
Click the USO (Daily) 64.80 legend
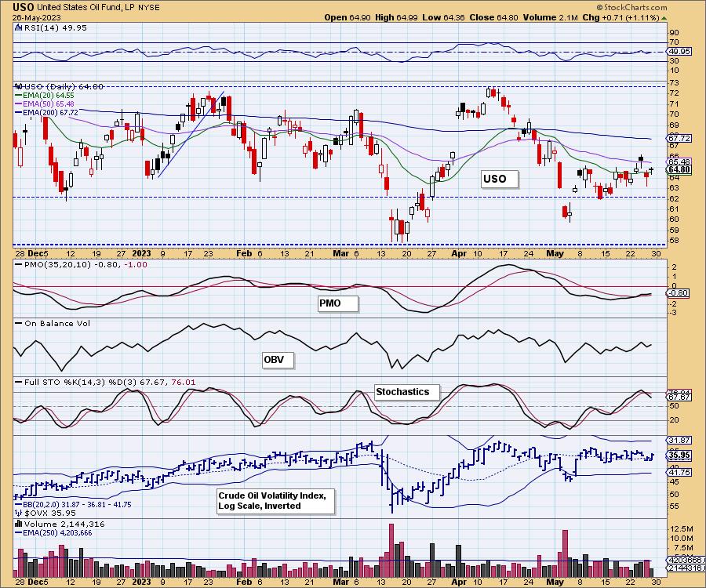[x=64, y=86]
